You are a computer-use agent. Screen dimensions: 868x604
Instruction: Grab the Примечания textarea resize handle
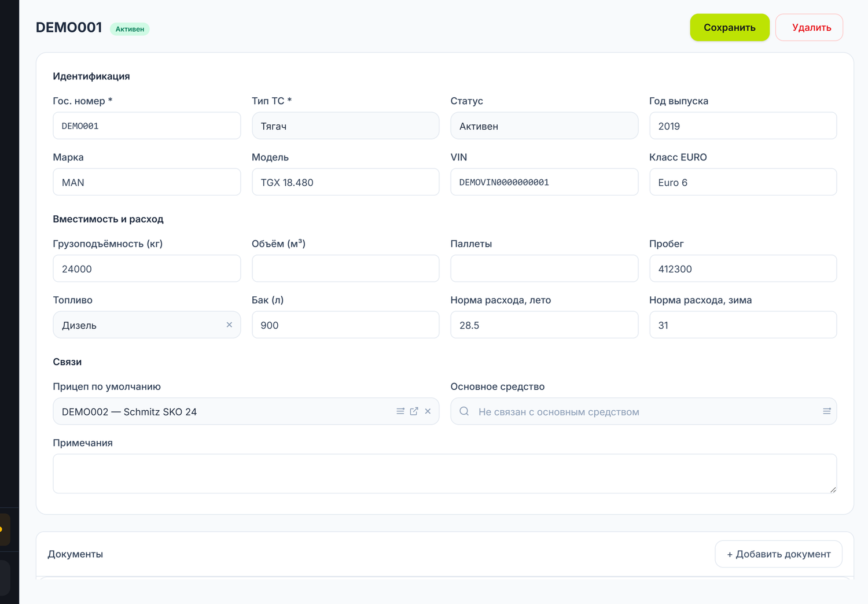(x=833, y=489)
